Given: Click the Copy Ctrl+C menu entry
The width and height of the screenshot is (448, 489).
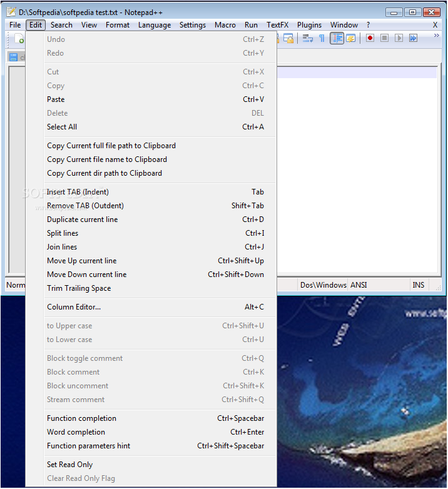Looking at the screenshot, I should 151,86.
